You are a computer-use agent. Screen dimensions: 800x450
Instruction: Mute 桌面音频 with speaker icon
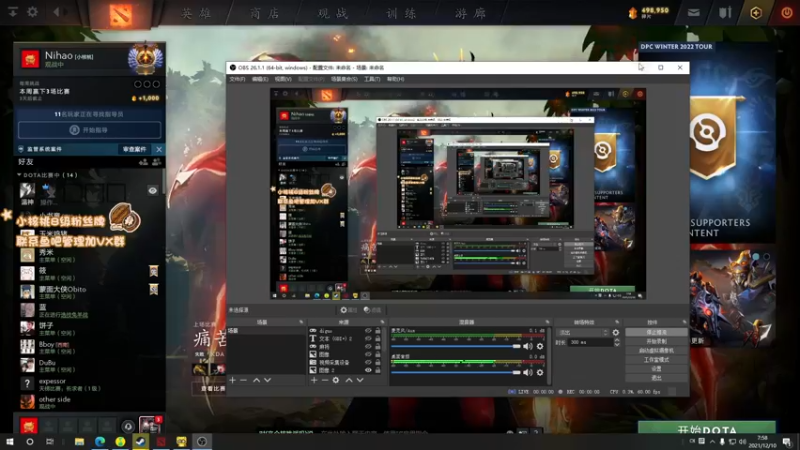(x=528, y=372)
